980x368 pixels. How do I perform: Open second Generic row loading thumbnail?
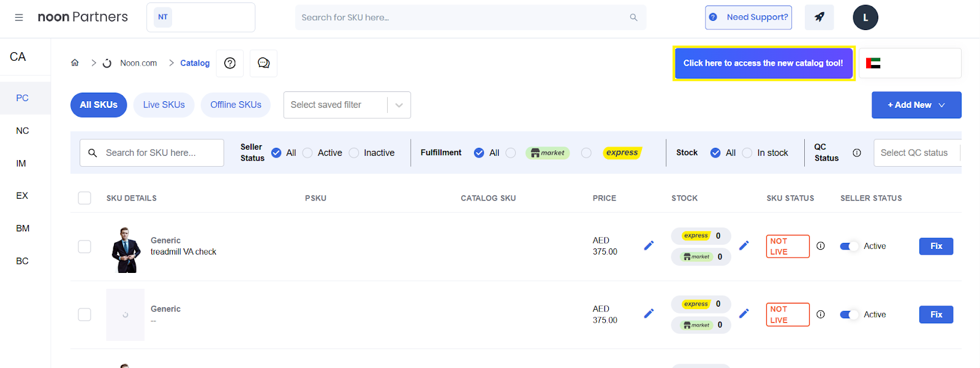(x=126, y=315)
